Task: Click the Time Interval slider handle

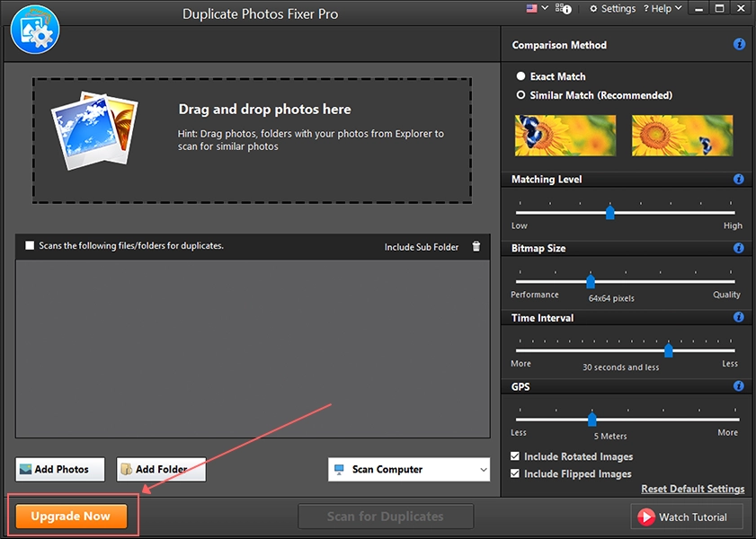Action: (668, 350)
